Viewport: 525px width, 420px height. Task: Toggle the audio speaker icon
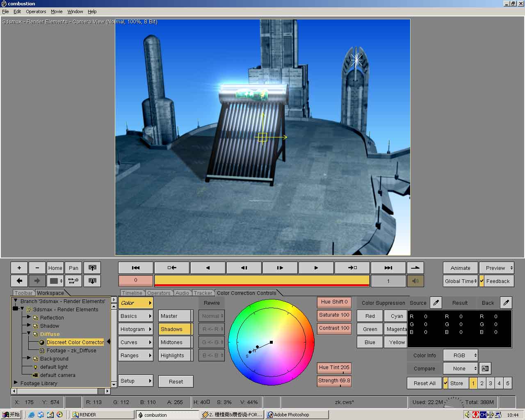[415, 281]
